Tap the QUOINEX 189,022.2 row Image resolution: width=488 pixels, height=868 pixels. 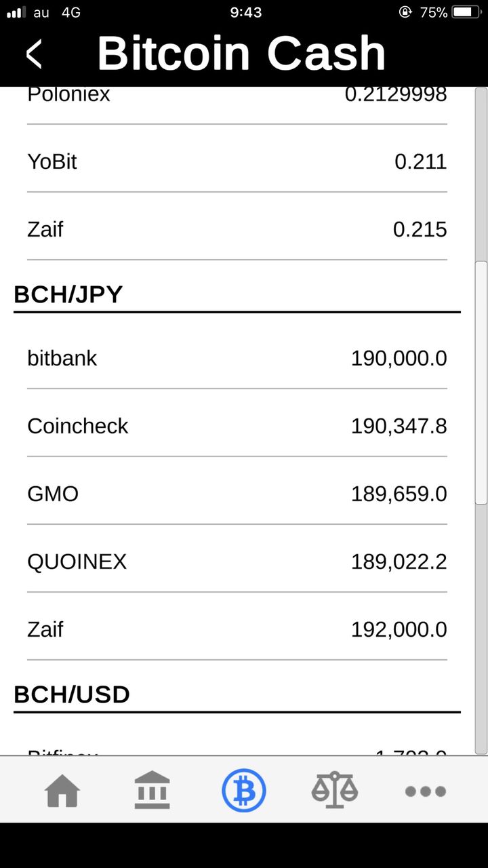point(237,561)
